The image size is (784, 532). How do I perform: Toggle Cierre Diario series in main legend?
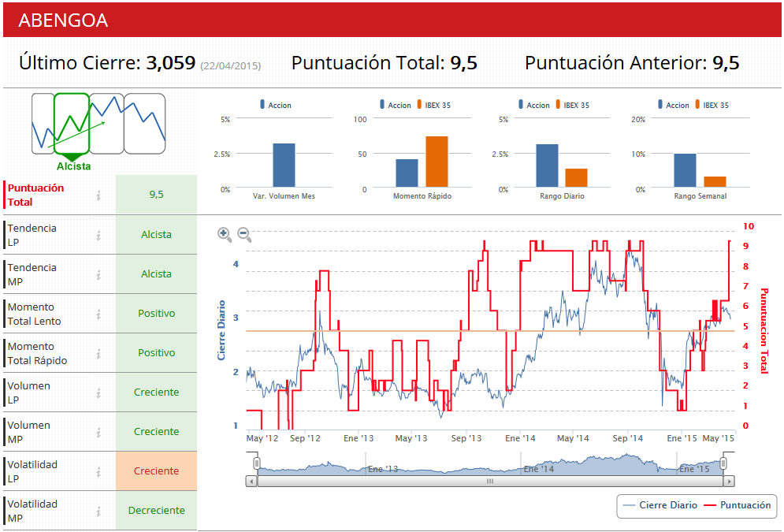[x=660, y=505]
